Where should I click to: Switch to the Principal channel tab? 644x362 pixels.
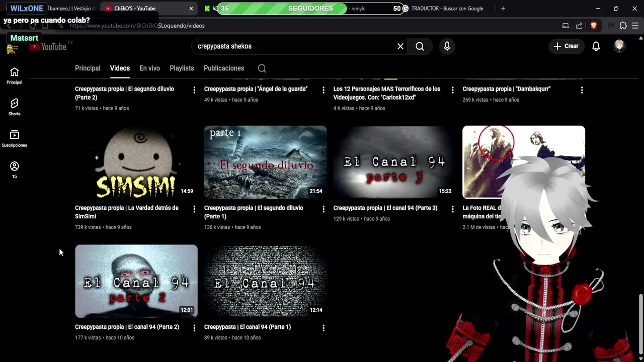[88, 68]
